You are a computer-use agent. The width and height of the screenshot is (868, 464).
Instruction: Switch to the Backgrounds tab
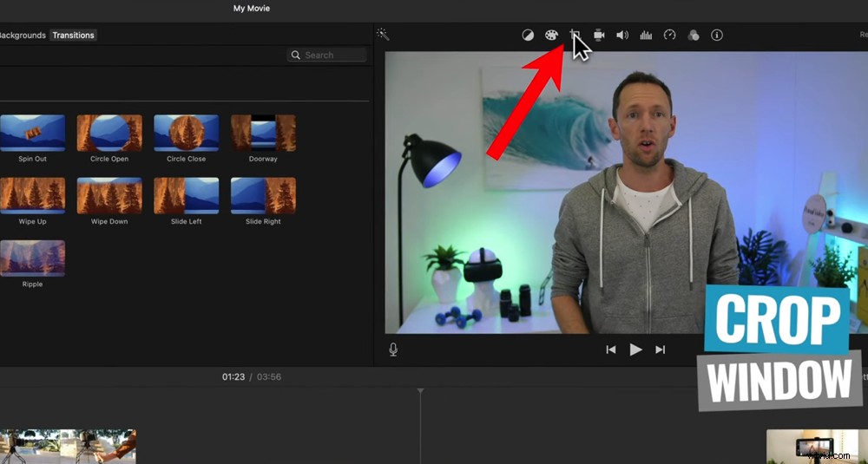(23, 35)
